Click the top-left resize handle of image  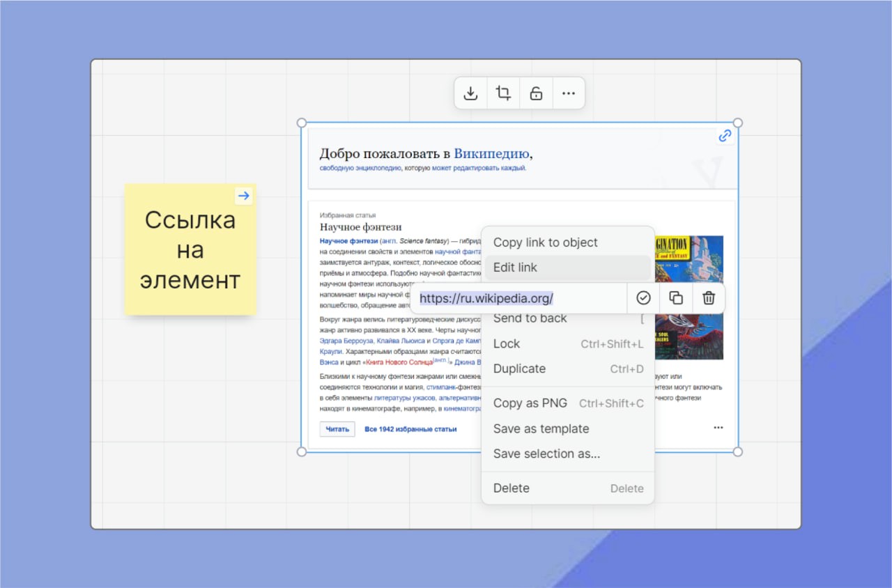pyautogui.click(x=302, y=123)
